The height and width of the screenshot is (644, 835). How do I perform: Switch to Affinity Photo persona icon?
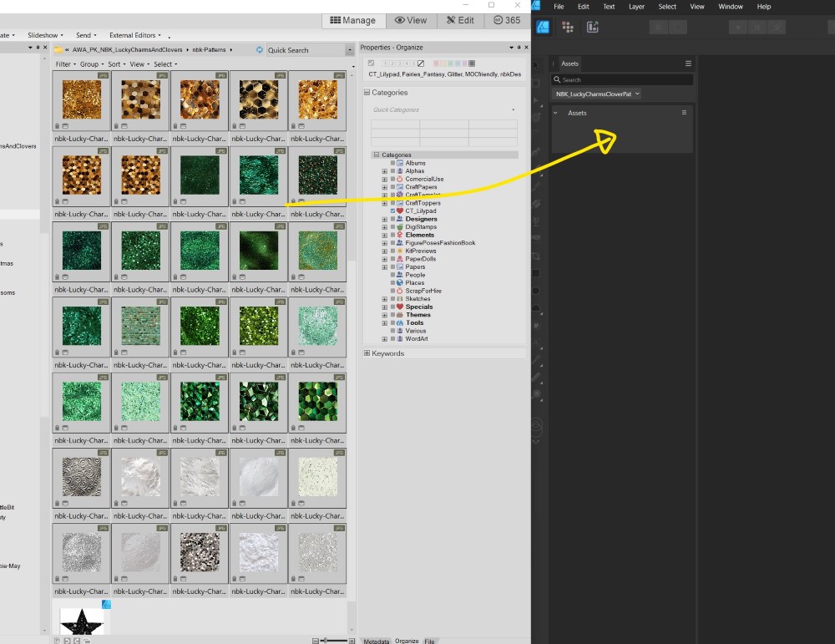[x=543, y=28]
